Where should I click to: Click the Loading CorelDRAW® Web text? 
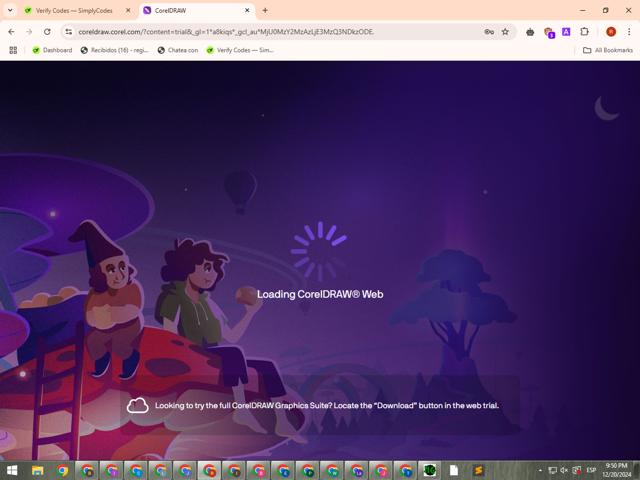pyautogui.click(x=320, y=294)
